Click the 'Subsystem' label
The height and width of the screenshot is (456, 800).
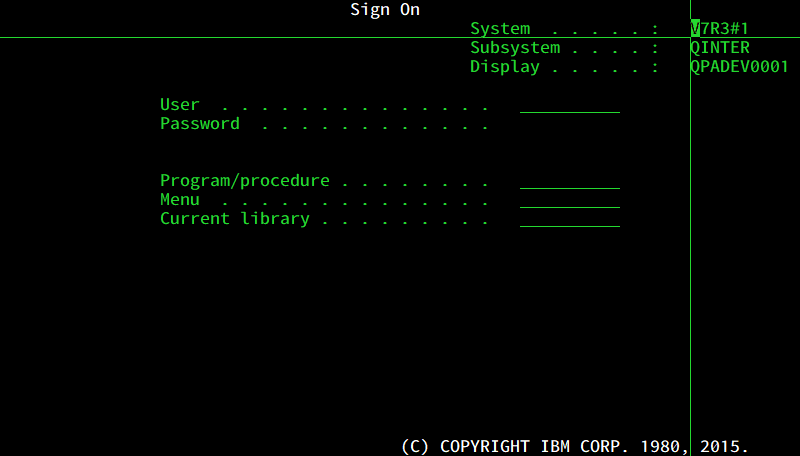(x=515, y=47)
